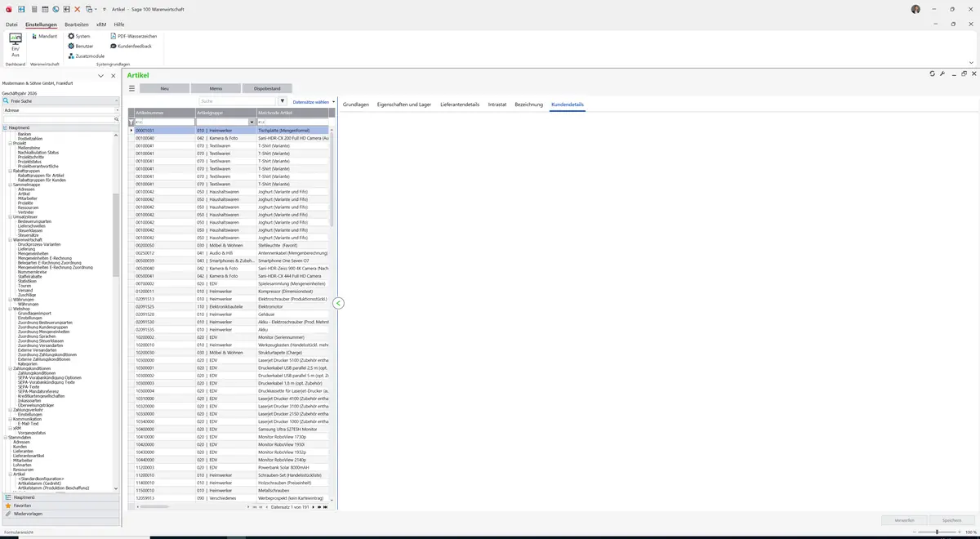
Task: Click the Dispobestand button
Action: point(267,88)
